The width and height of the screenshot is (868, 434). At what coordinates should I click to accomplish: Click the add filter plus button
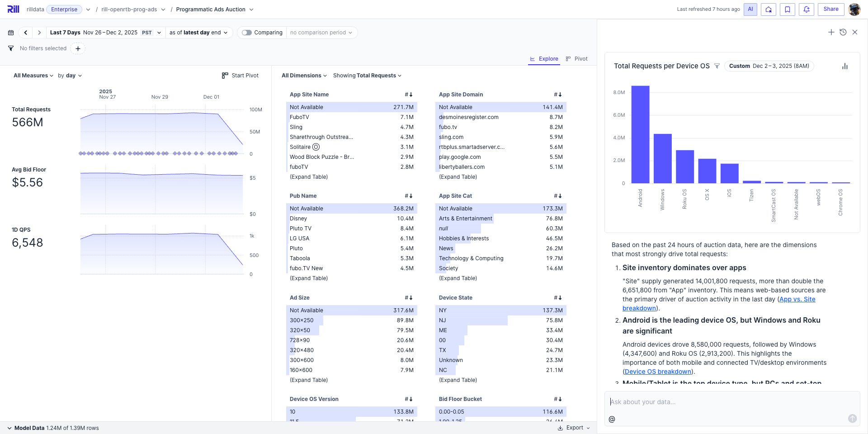[x=78, y=48]
